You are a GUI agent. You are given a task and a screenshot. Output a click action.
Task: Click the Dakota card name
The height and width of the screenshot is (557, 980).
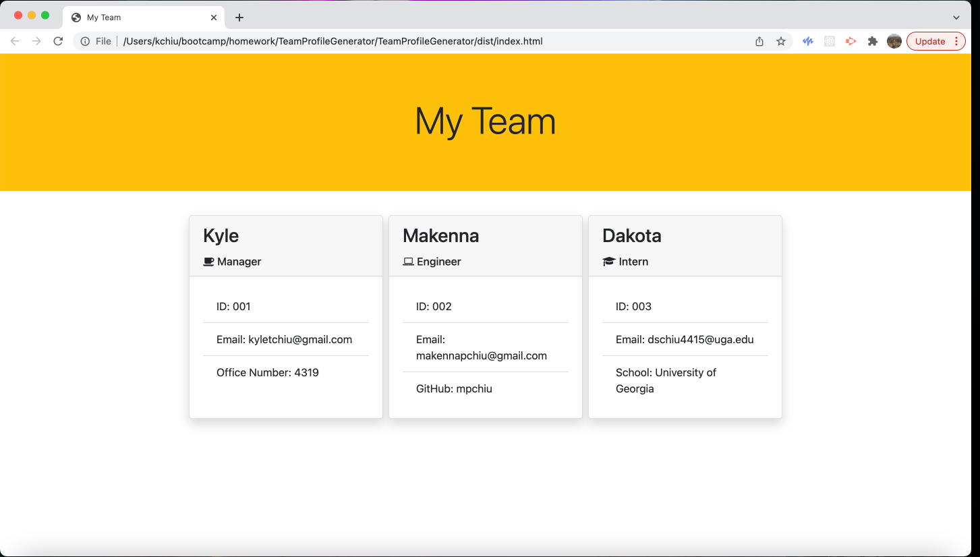coord(632,235)
